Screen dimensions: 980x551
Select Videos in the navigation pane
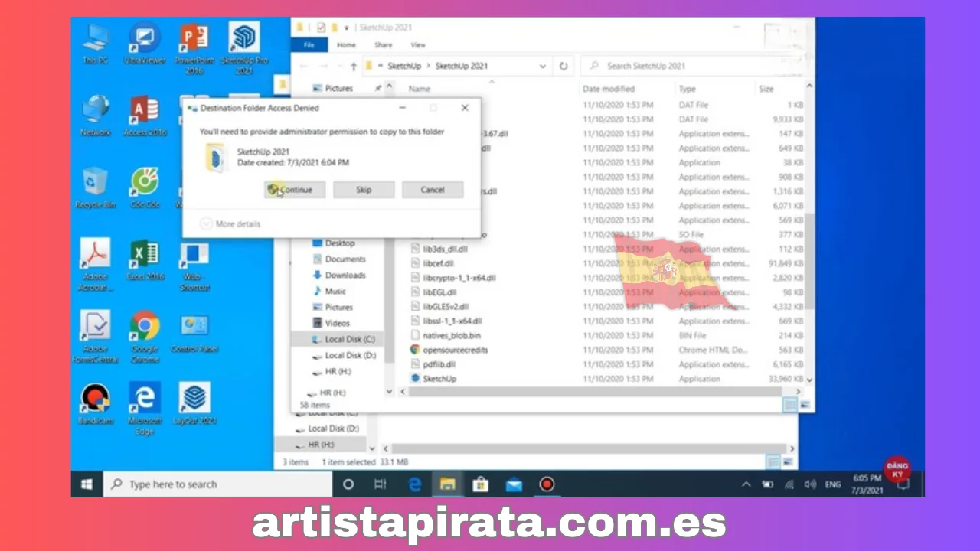338,323
